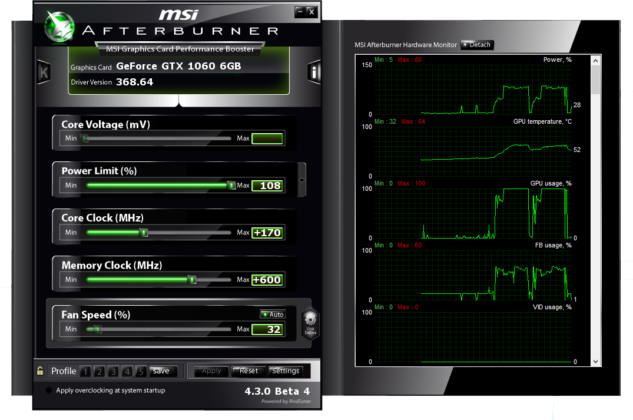Open the Settings dialog
Screen dimensions: 633x420
pyautogui.click(x=284, y=371)
